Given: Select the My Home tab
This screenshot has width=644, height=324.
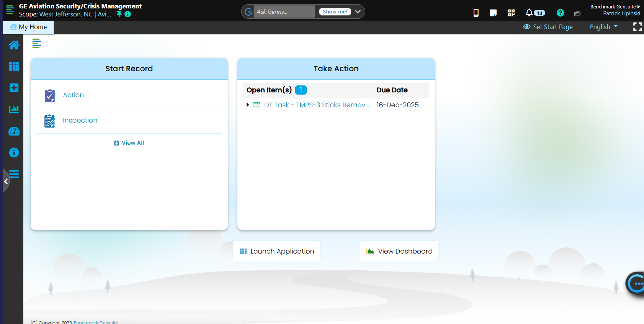Looking at the screenshot, I should click(x=29, y=27).
